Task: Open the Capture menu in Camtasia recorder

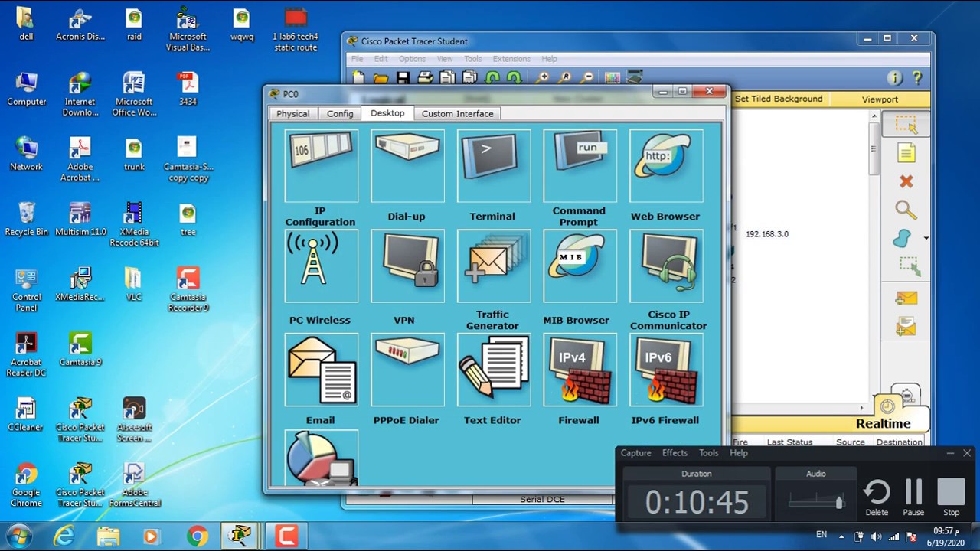Action: click(x=635, y=453)
